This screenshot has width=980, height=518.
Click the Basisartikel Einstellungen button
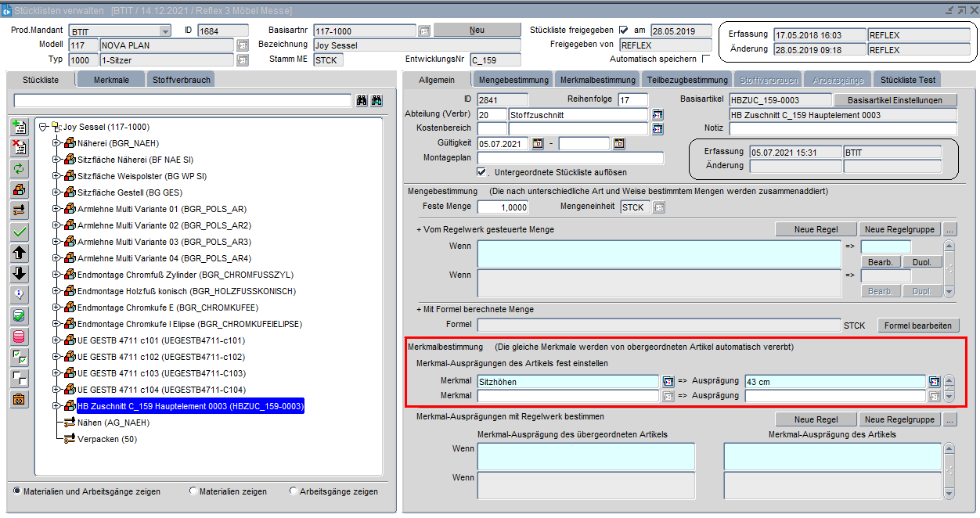[x=895, y=100]
